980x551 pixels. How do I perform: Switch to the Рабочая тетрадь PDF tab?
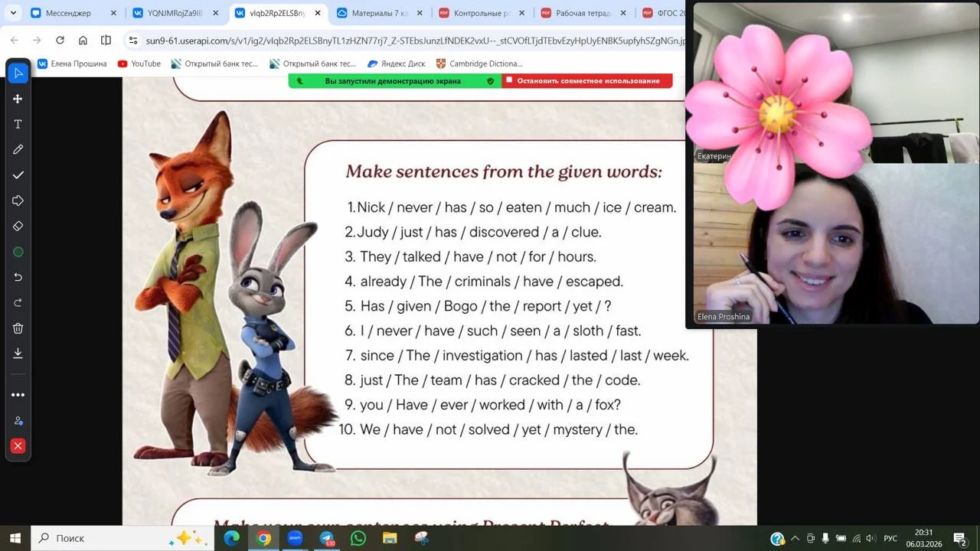point(583,13)
